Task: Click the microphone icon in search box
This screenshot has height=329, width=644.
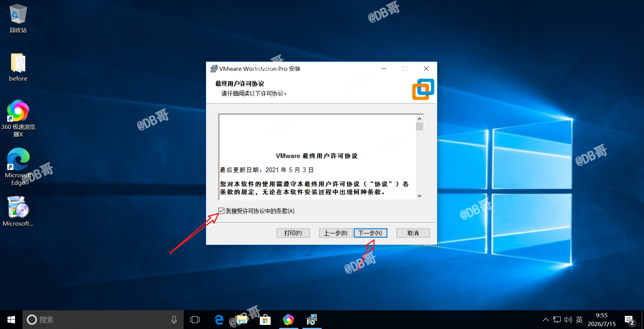Action: point(174,320)
